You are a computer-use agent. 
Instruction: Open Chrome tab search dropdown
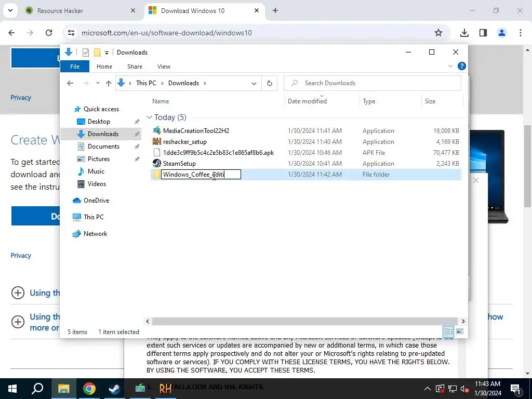click(10, 10)
